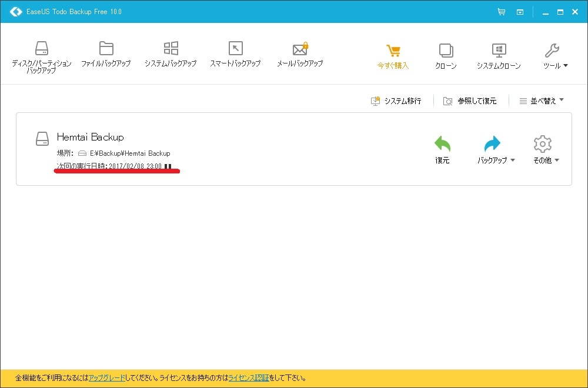This screenshot has width=588, height=388.
Task: Maximize the EaseUS Todo Backup window
Action: tap(560, 12)
